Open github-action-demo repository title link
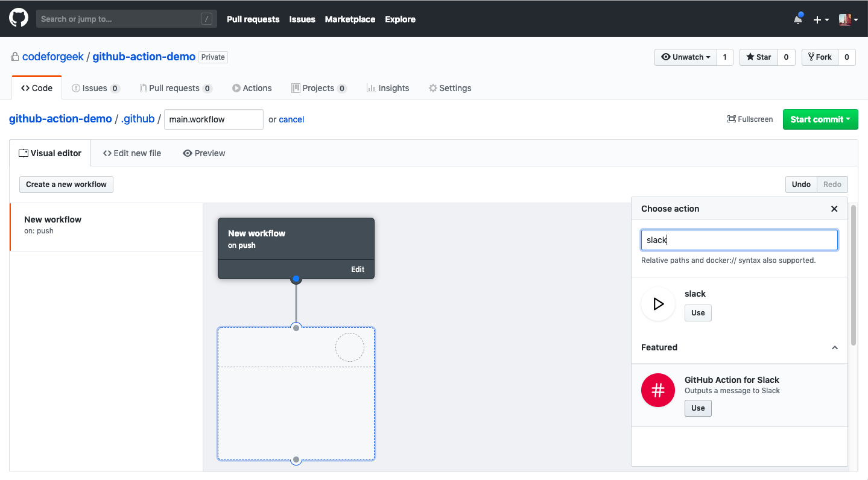The height and width of the screenshot is (480, 868). 144,57
